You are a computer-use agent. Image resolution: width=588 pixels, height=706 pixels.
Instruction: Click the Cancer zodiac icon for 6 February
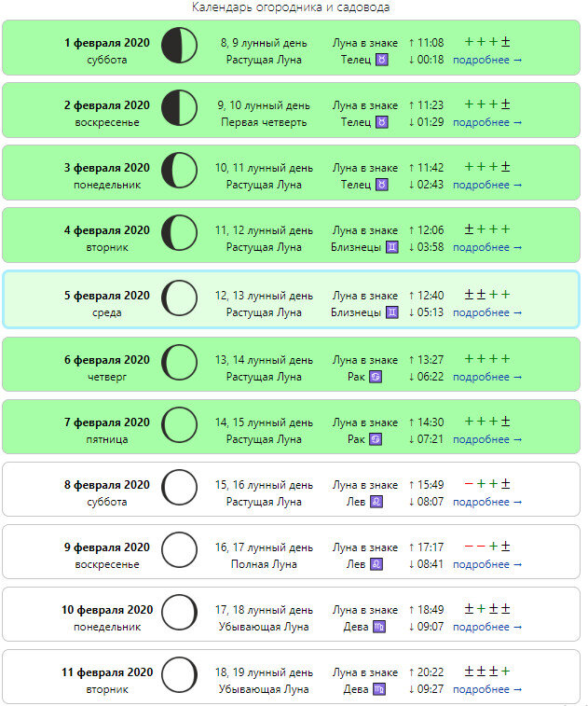[376, 377]
